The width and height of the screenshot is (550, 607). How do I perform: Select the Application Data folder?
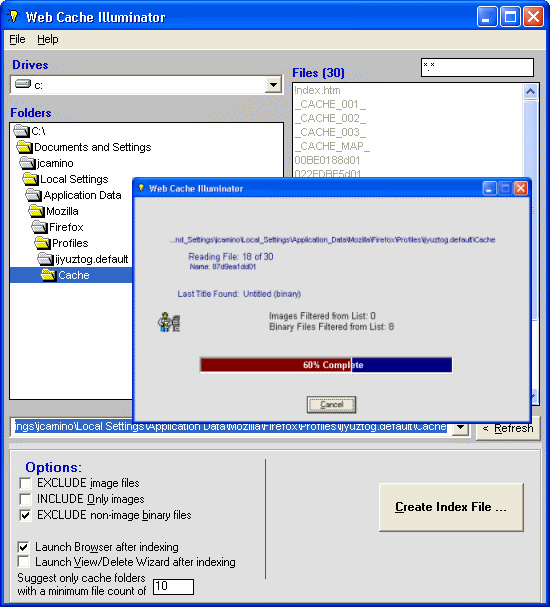82,195
